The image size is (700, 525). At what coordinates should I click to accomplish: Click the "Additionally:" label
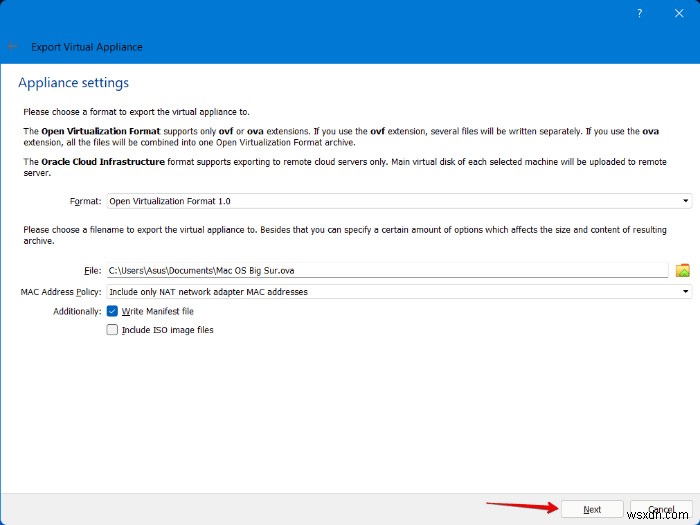77,311
